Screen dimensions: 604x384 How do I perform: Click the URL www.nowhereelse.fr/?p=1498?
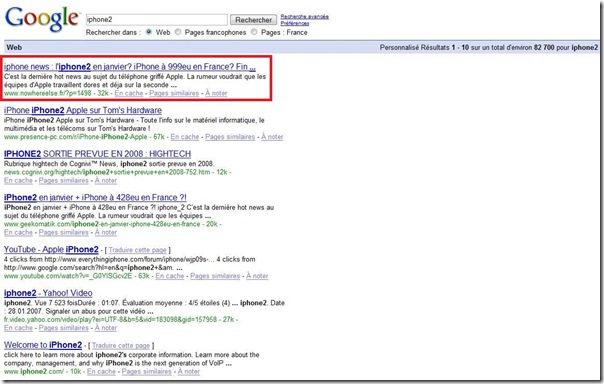coord(48,93)
